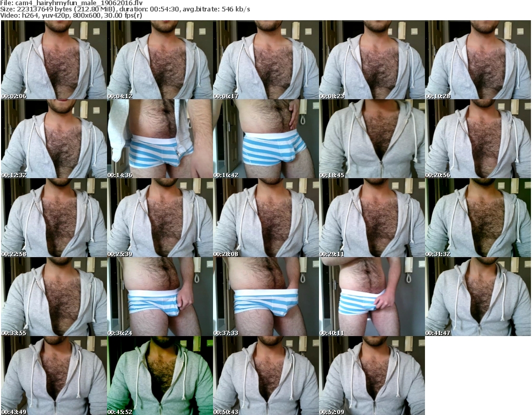The height and width of the screenshot is (415, 532).
Task: Open the frame captured at 00:10:28
Action: coord(478,60)
